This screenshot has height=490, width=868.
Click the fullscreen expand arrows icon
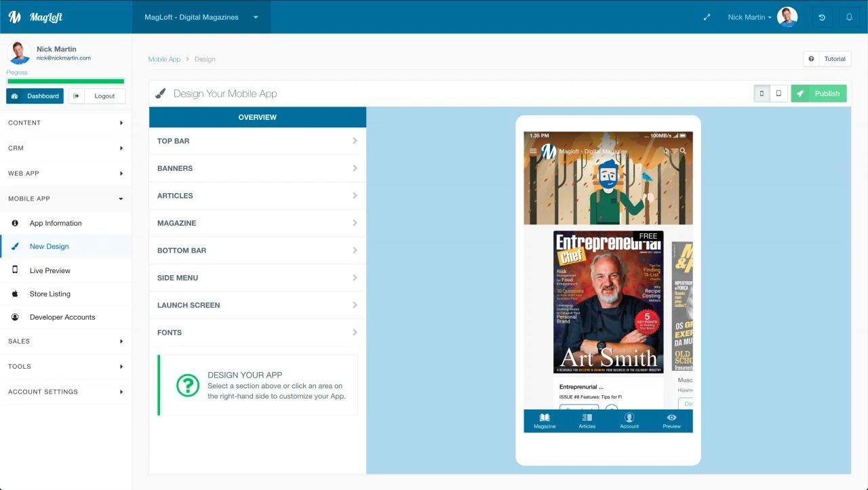point(707,17)
